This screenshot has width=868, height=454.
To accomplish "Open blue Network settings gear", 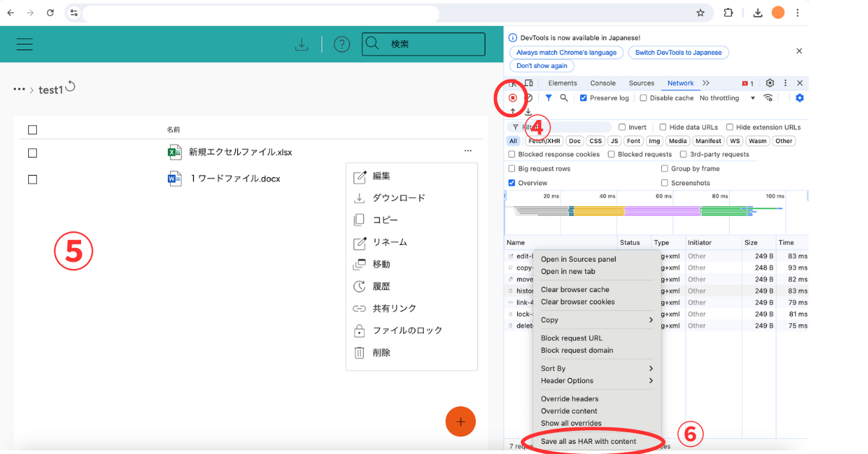I will click(799, 98).
